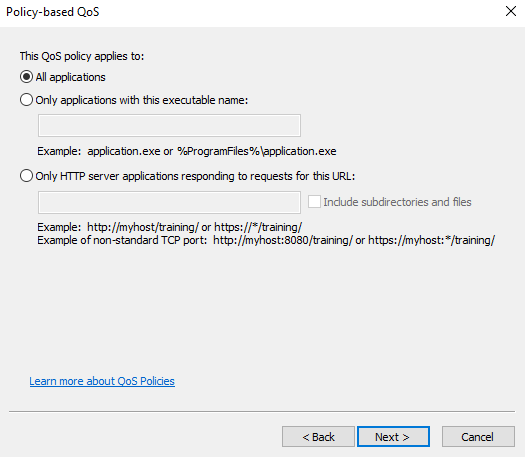The width and height of the screenshot is (525, 457).
Task: Click the 'Include subdirectories and files' label
Action: coord(397,202)
